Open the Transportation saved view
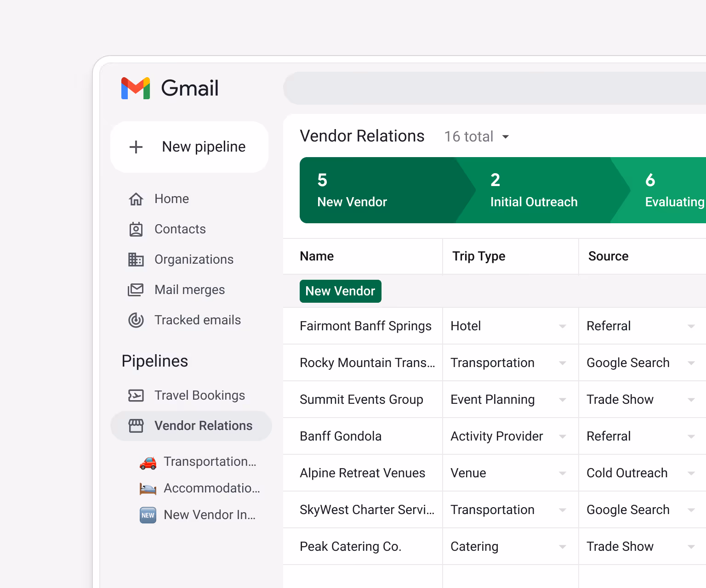 tap(210, 462)
